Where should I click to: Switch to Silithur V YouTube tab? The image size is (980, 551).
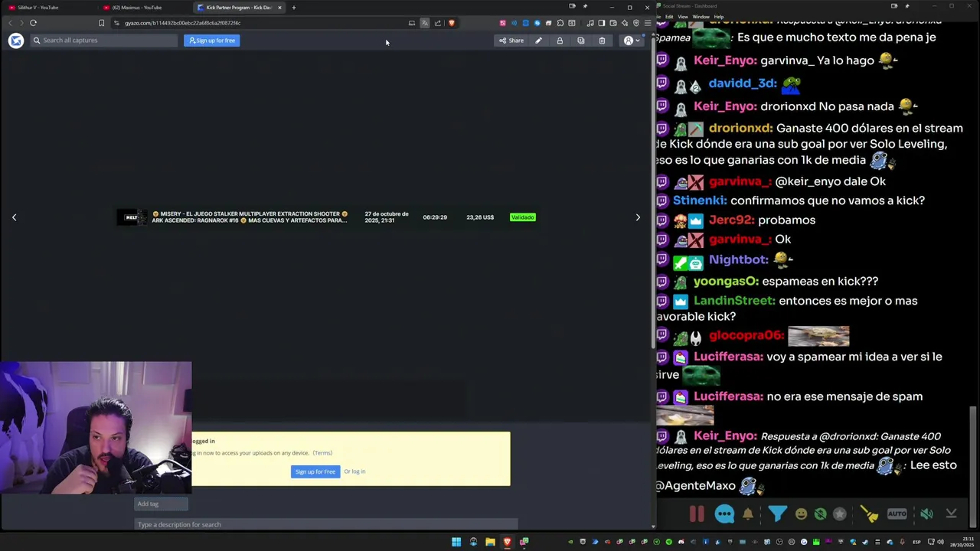(46, 8)
